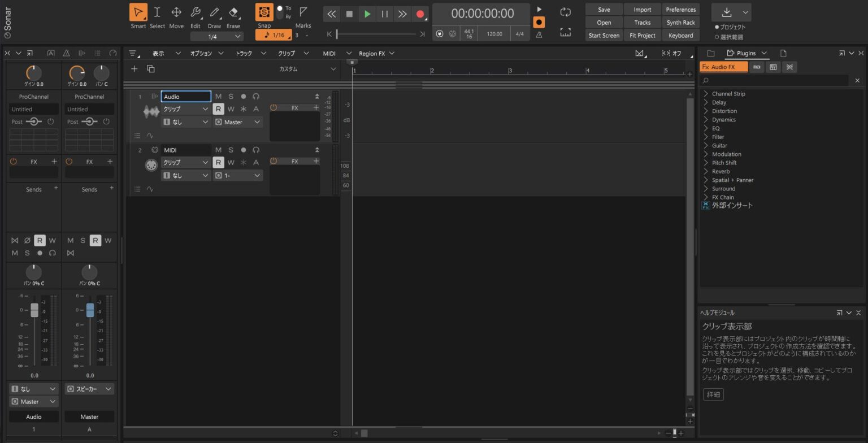
Task: Toggle the FX bypass power on the Audio track
Action: [274, 107]
